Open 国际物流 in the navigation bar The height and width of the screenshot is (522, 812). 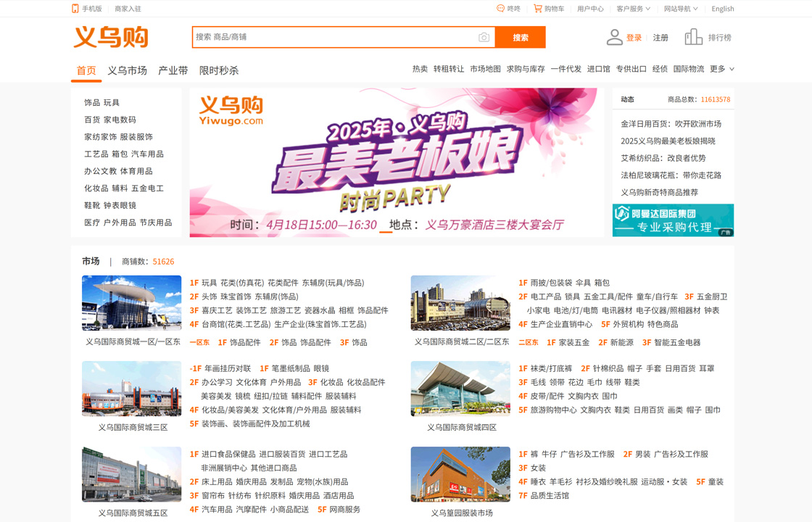pyautogui.click(x=689, y=69)
